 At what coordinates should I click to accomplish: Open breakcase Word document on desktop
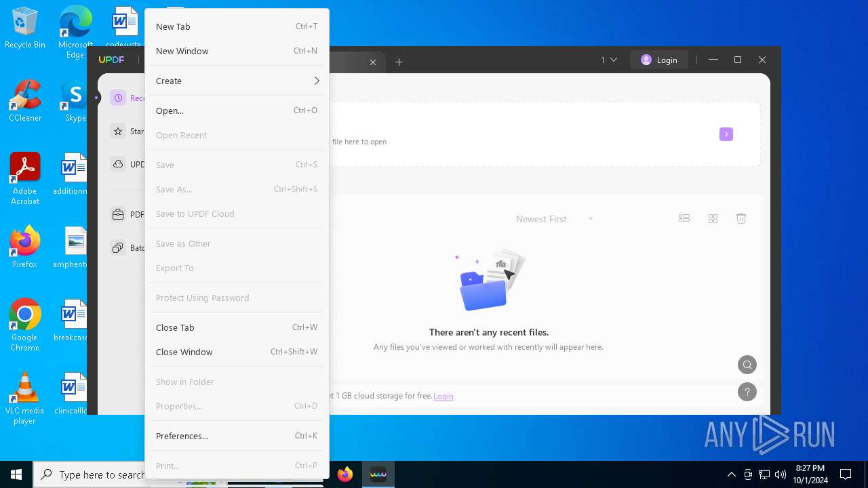tap(72, 321)
